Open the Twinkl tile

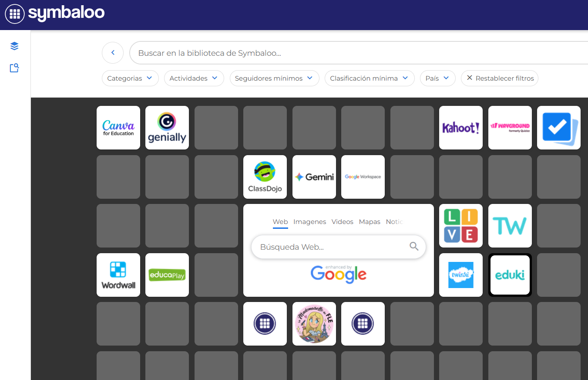click(461, 275)
